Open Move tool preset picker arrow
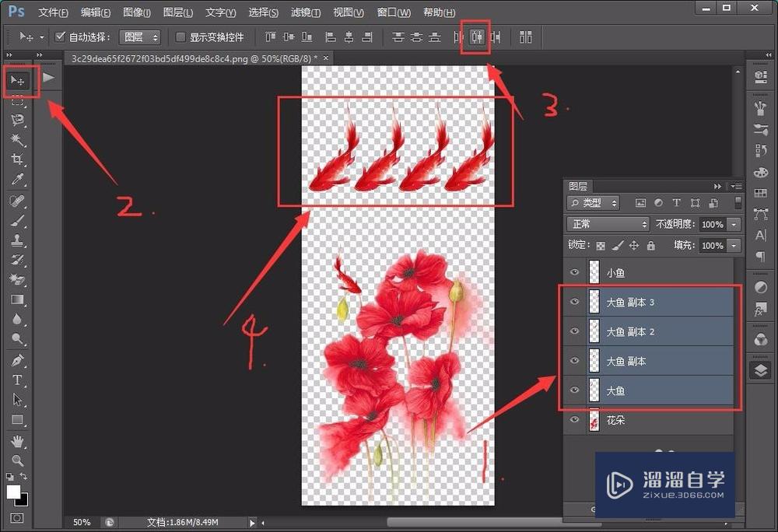The image size is (778, 532). click(x=42, y=37)
